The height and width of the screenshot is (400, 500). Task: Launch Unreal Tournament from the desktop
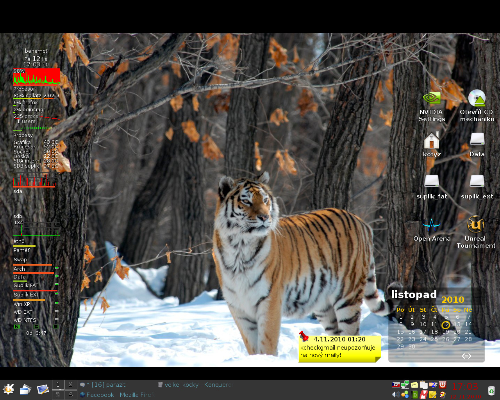click(476, 232)
